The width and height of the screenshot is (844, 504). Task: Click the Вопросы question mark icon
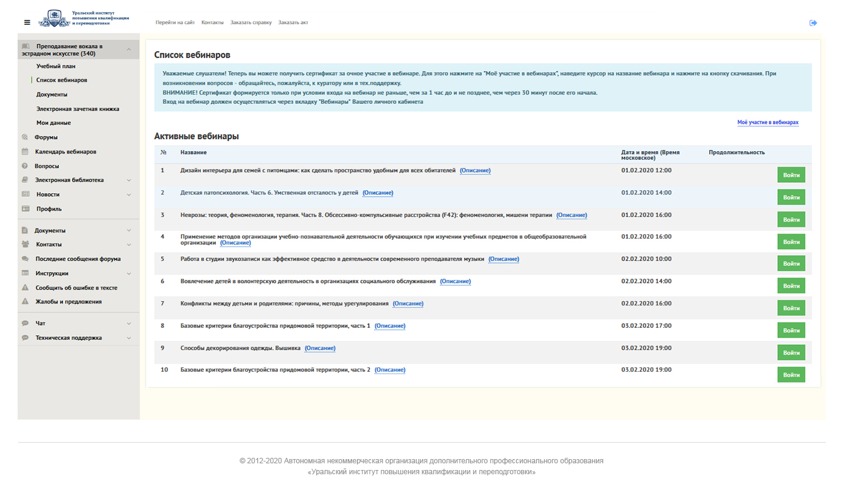(x=25, y=166)
